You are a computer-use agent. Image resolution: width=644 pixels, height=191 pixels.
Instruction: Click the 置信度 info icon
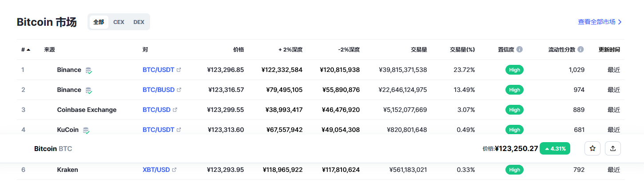520,50
